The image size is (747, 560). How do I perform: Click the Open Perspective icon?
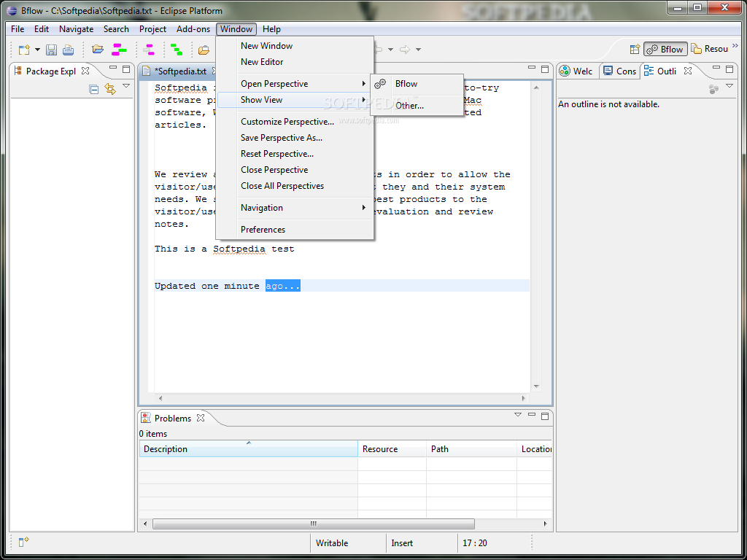(x=635, y=49)
